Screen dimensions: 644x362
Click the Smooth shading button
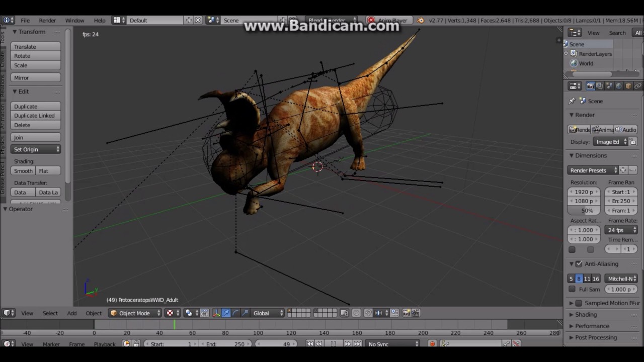click(23, 171)
